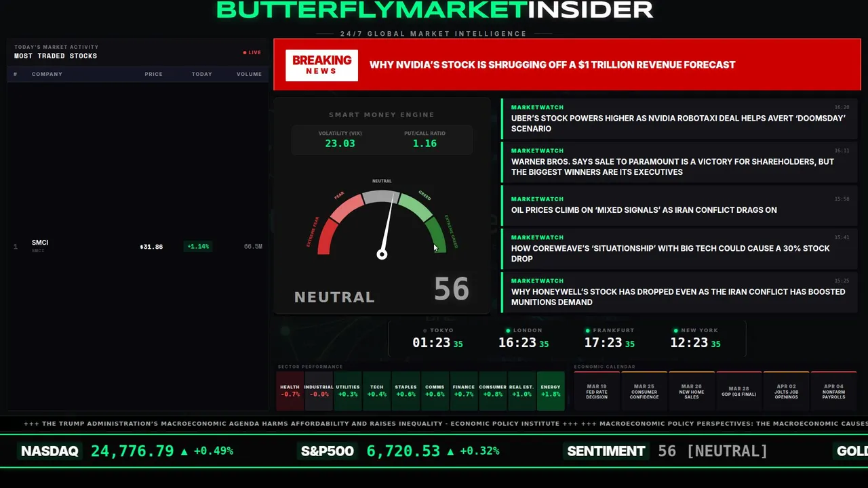Viewport: 868px width, 488px height.
Task: Click the NASDAQ up-arrow indicator
Action: pyautogui.click(x=184, y=451)
